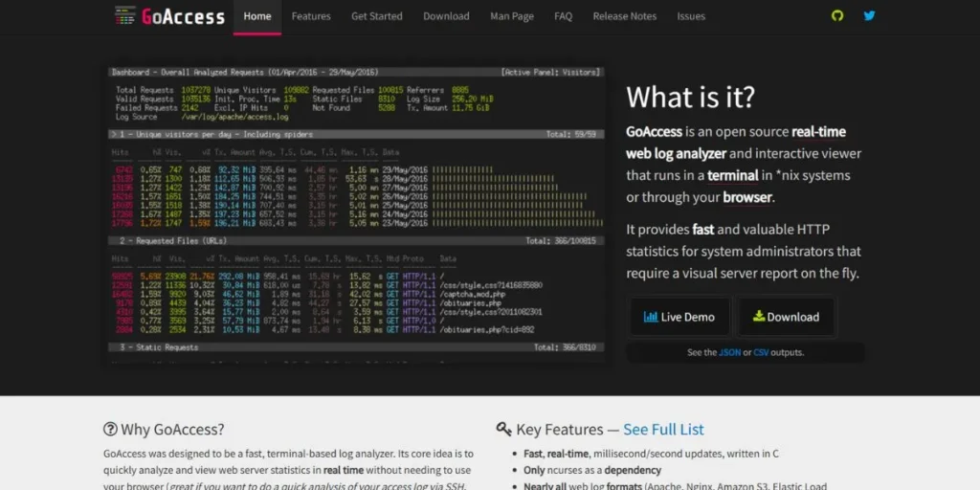Screen dimensions: 980x490
Task: Click the 'Why GoAccess?' heading
Action: 172,430
